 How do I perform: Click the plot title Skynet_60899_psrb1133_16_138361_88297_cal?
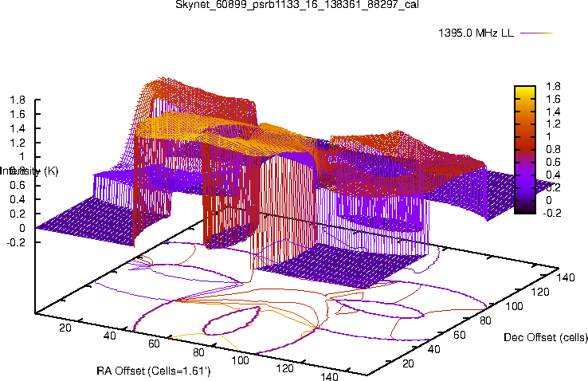click(296, 5)
